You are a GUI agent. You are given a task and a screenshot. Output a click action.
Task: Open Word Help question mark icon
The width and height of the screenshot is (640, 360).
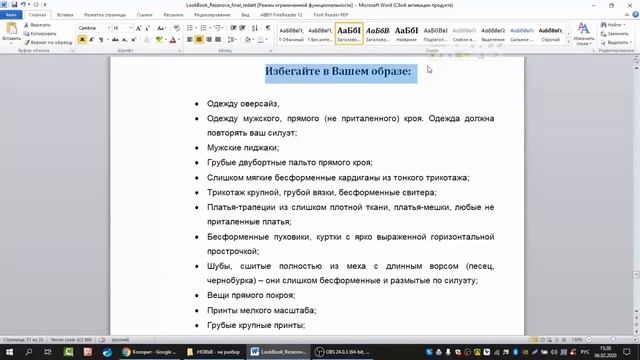636,15
